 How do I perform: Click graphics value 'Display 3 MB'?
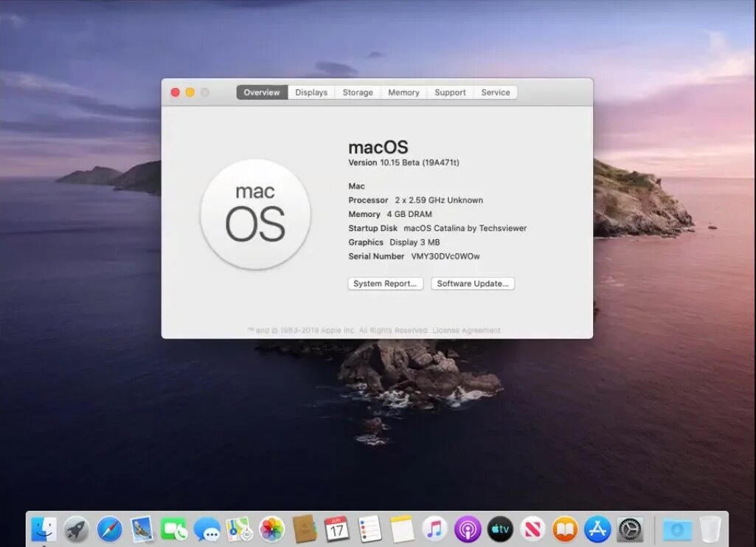(x=415, y=243)
